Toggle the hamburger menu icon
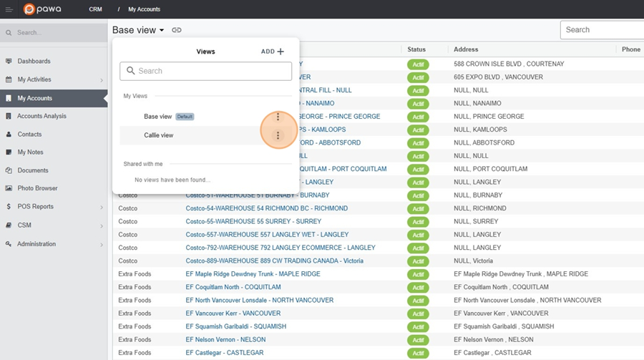This screenshot has width=644, height=360. coord(9,9)
